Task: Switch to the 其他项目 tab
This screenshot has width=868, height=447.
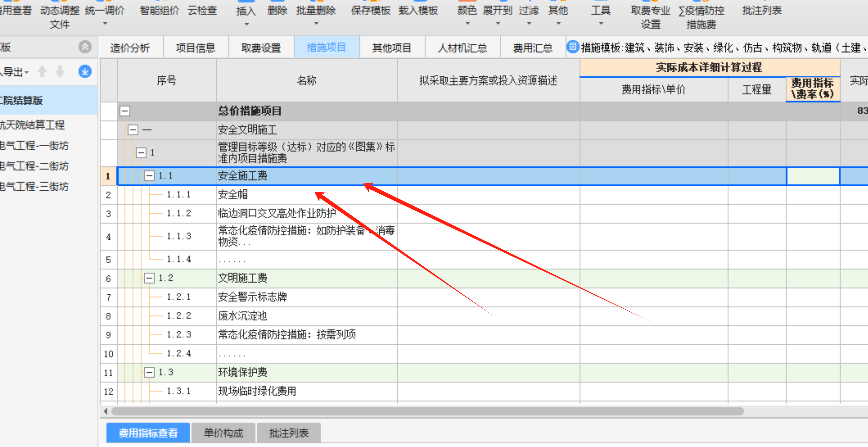Action: point(392,48)
